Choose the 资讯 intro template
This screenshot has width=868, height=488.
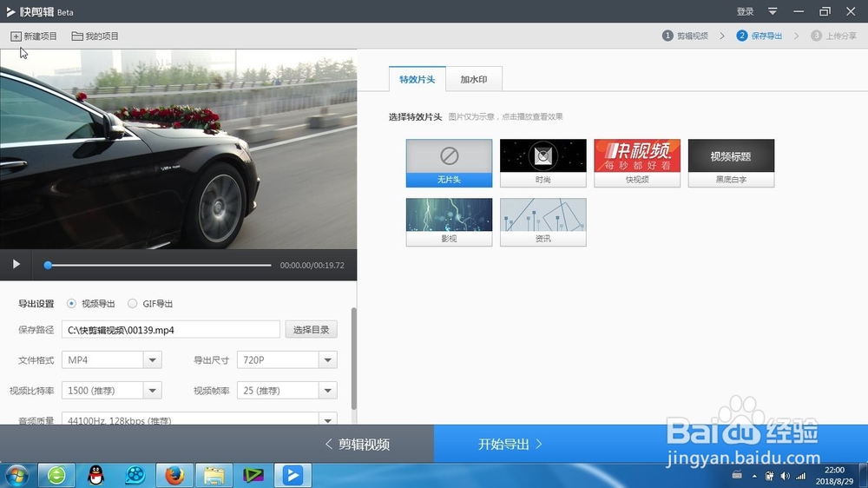click(x=543, y=222)
